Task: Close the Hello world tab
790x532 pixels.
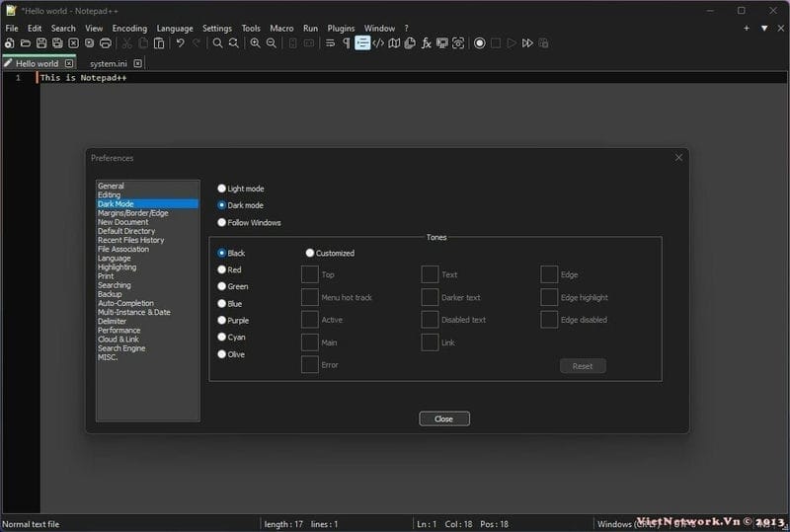Action: point(69,63)
